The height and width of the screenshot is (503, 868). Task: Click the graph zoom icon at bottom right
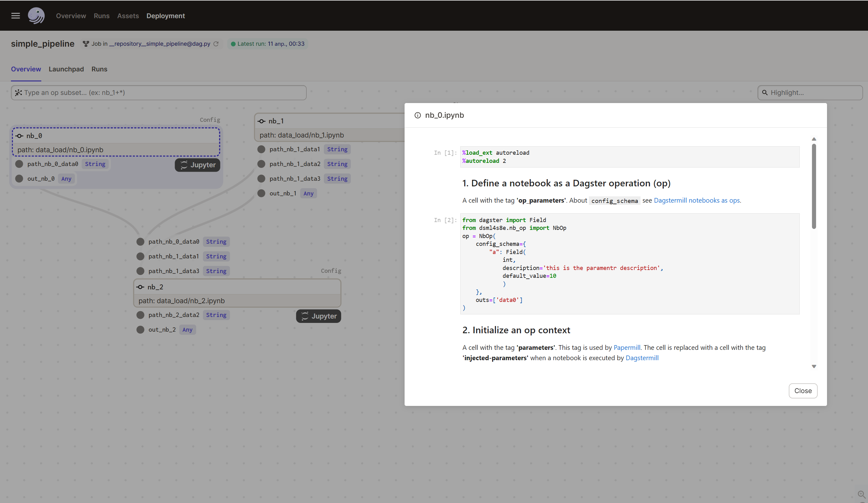tap(861, 494)
